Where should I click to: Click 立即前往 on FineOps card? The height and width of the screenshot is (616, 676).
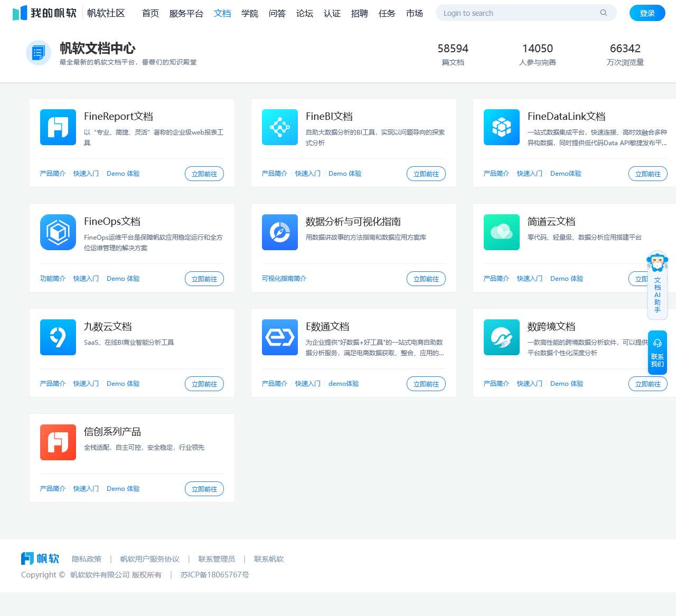204,279
